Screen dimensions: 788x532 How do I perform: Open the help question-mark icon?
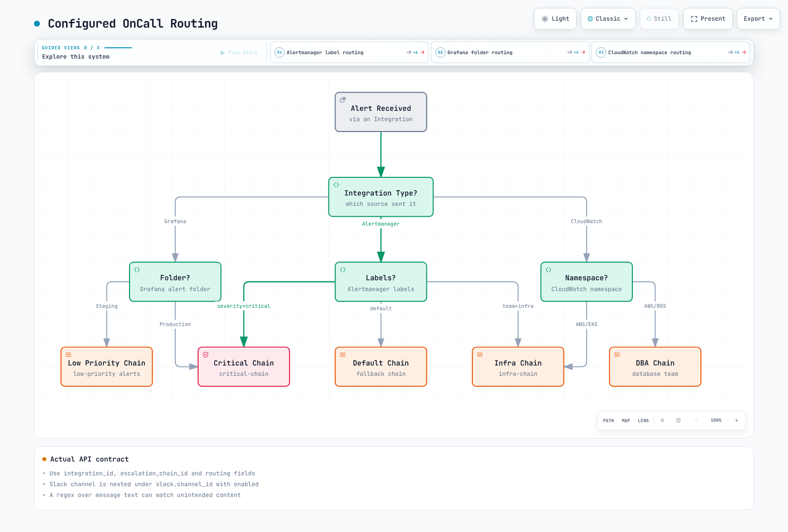679,421
